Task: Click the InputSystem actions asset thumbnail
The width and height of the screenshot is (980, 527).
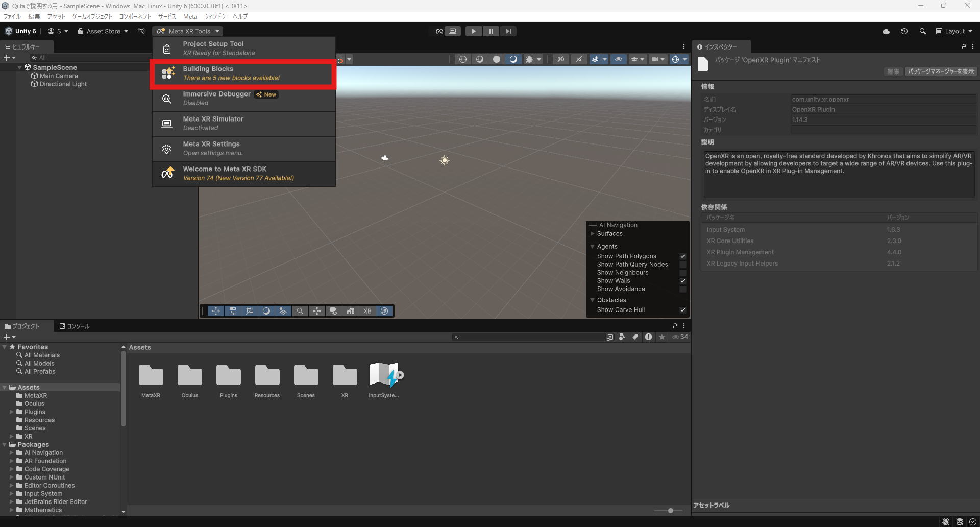Action: pos(384,375)
